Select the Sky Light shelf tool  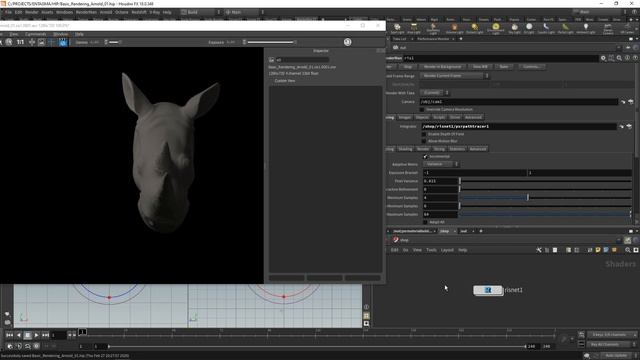coord(514,28)
